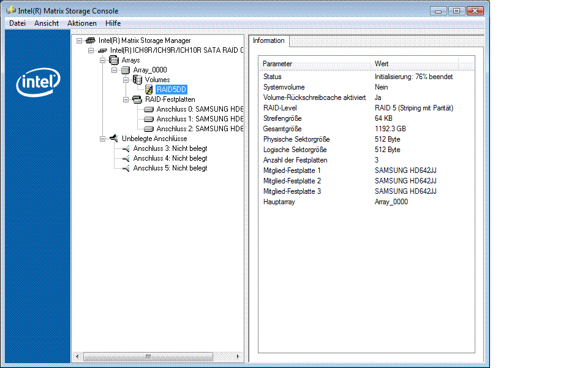Viewport: 588px width, 368px height.
Task: Select Anschluss 2: SAMSUNG drive entry
Action: pos(200,129)
